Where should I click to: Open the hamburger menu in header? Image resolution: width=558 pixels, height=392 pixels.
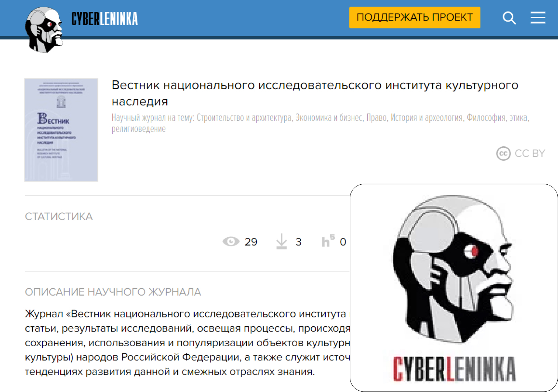point(538,18)
